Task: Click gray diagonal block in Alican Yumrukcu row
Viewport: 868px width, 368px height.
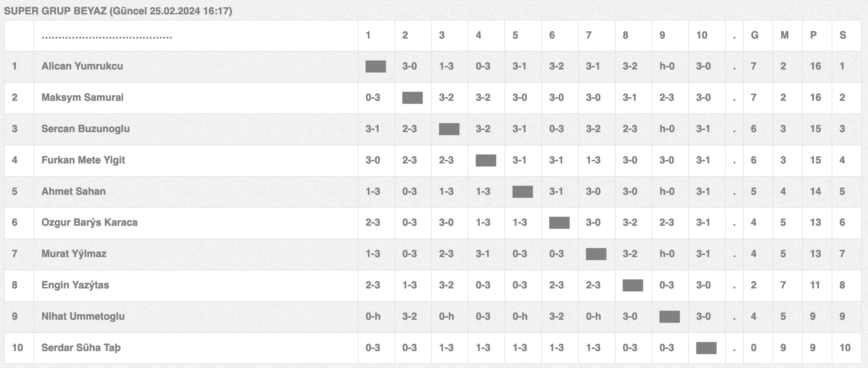Action: (376, 66)
